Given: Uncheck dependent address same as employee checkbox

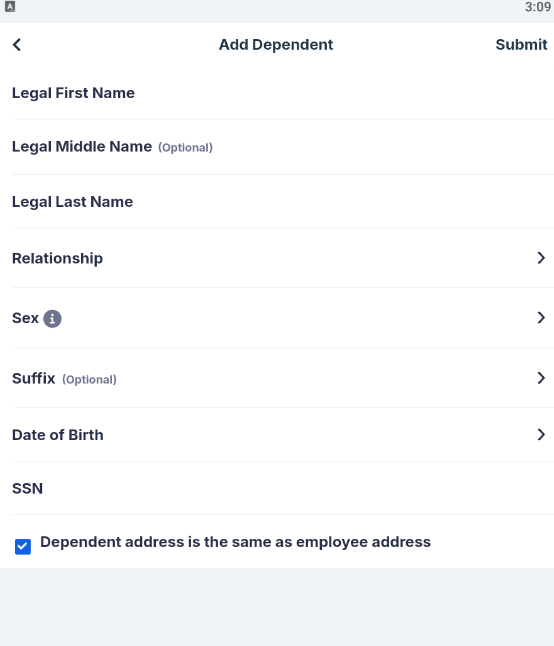Looking at the screenshot, I should pos(23,547).
